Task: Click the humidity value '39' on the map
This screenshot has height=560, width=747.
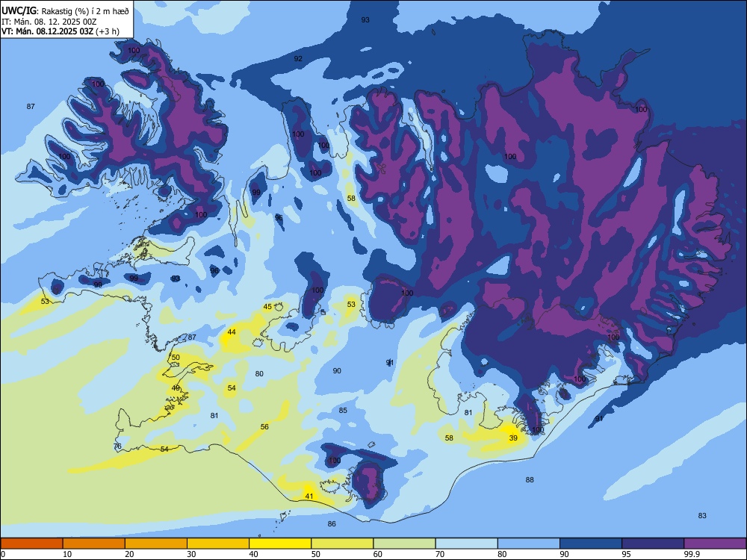Action: (513, 438)
